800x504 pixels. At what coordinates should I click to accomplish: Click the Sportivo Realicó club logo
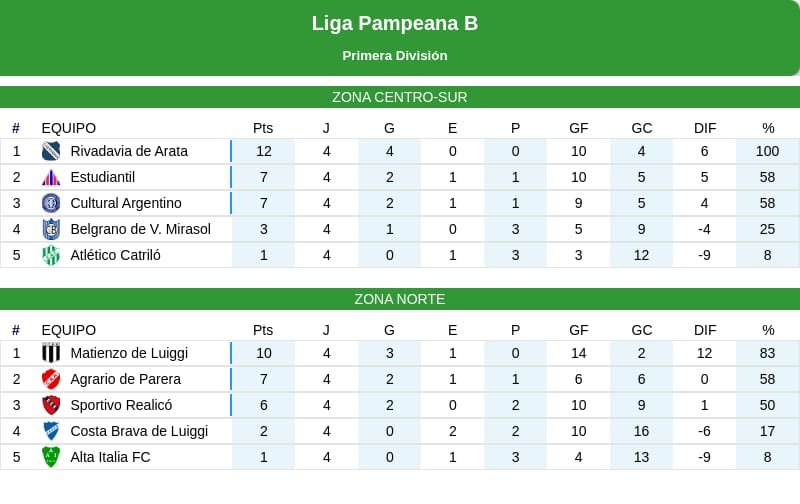click(x=51, y=405)
